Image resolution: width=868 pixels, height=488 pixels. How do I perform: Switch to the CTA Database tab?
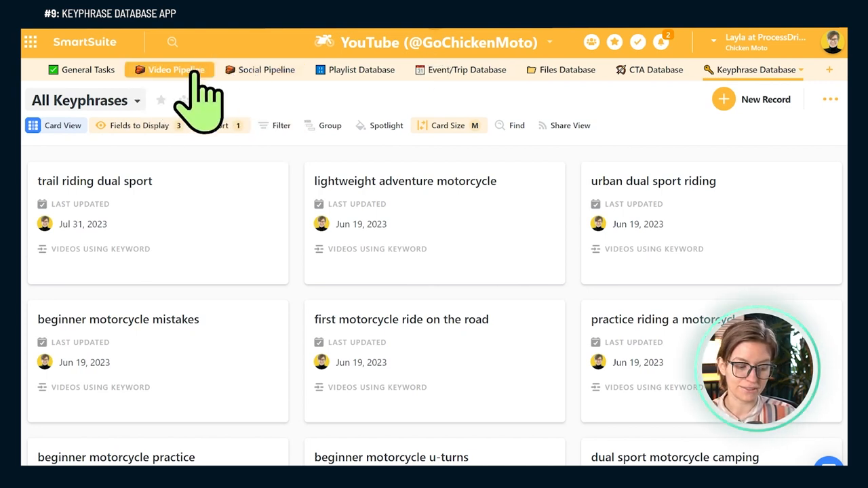click(649, 70)
